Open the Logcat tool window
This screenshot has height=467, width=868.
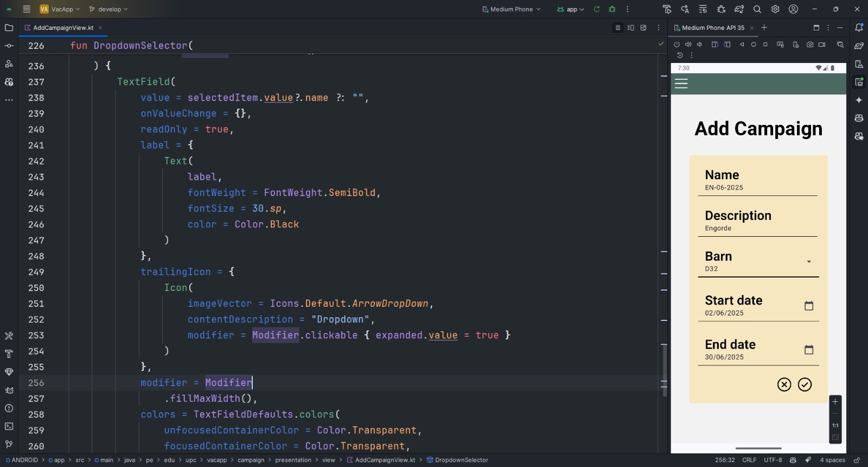9,390
